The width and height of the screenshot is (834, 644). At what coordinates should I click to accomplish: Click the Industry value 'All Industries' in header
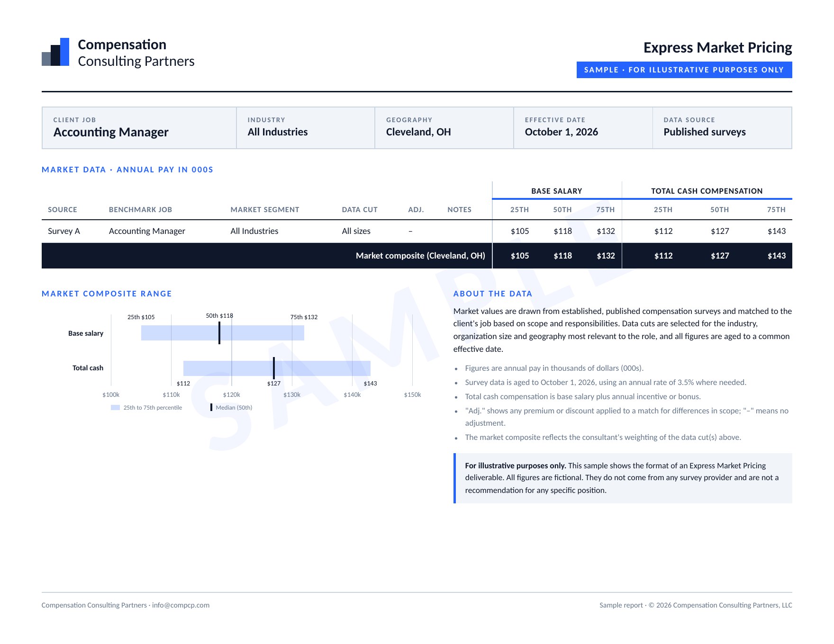278,132
